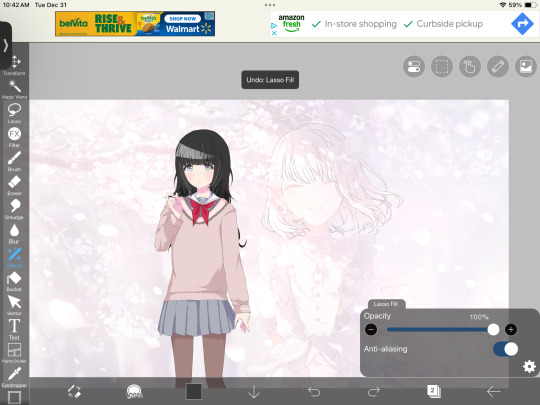540x405 pixels.
Task: Open the brush properties circle in bottom bar
Action: click(134, 392)
